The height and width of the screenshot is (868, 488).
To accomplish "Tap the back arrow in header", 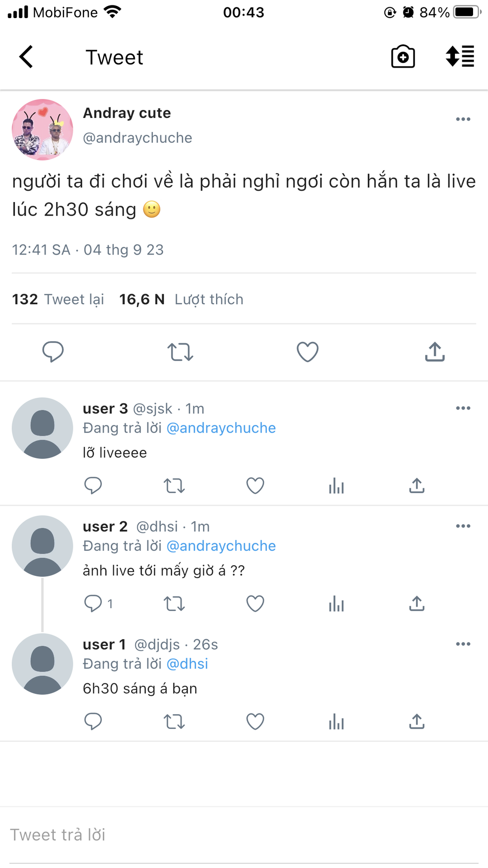I will coord(26,57).
